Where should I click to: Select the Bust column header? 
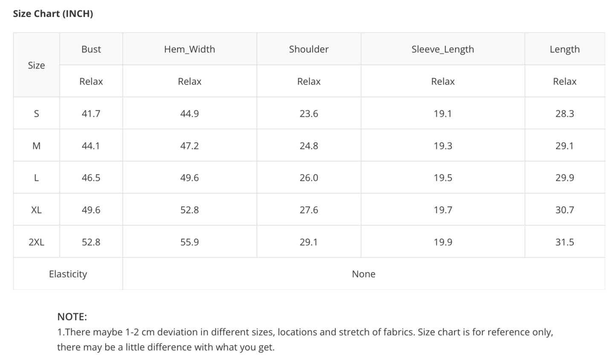91,49
